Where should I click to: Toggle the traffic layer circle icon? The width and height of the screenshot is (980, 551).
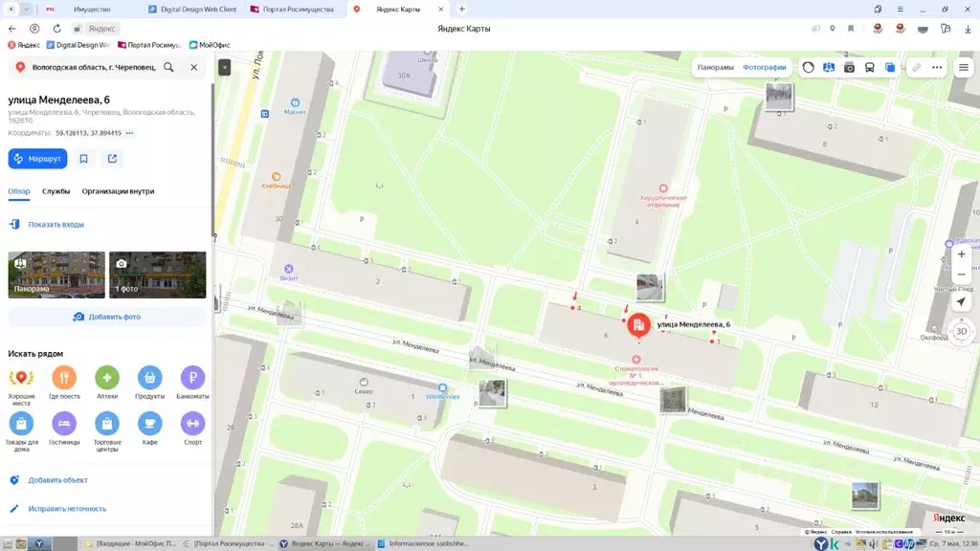click(x=808, y=68)
